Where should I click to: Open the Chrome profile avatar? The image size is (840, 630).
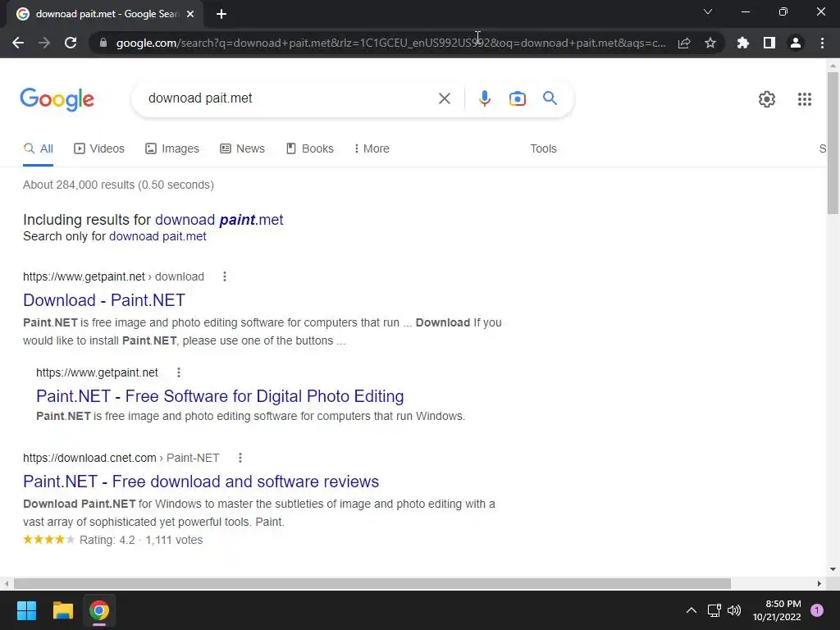796,43
